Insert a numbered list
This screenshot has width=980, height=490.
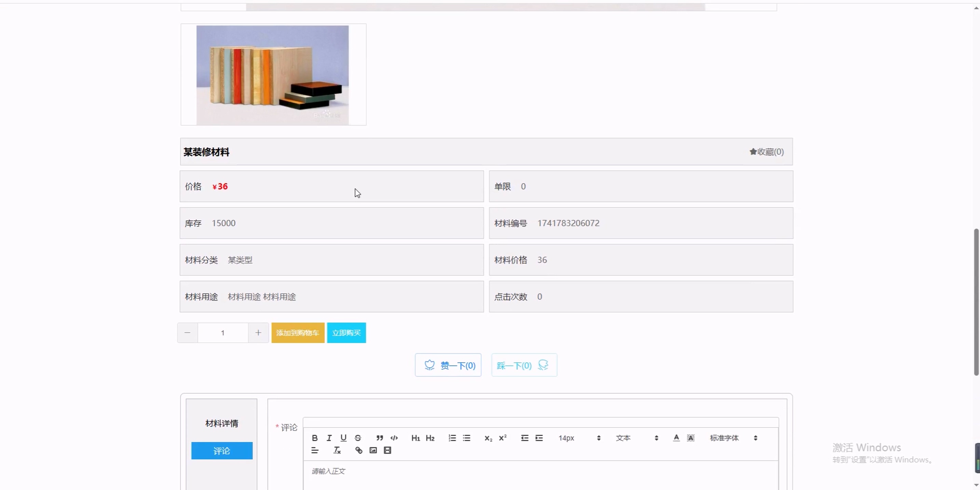pyautogui.click(x=452, y=438)
